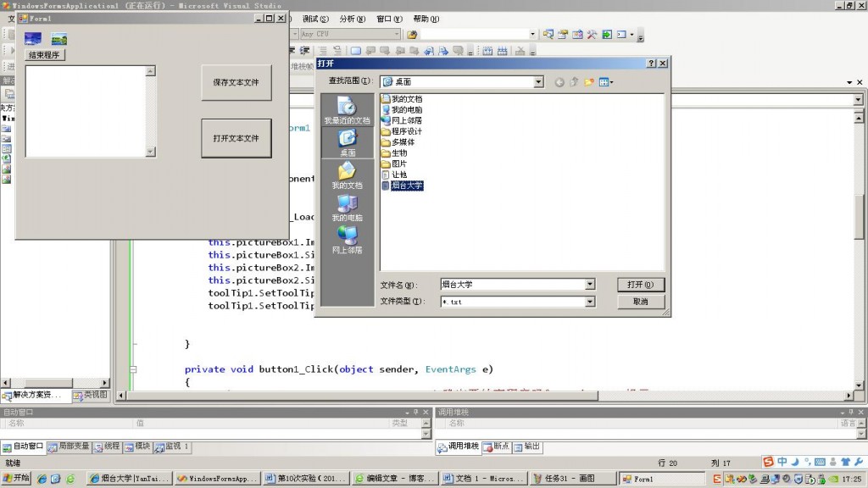Click the next bookmark blue arrow icon

click(x=443, y=51)
